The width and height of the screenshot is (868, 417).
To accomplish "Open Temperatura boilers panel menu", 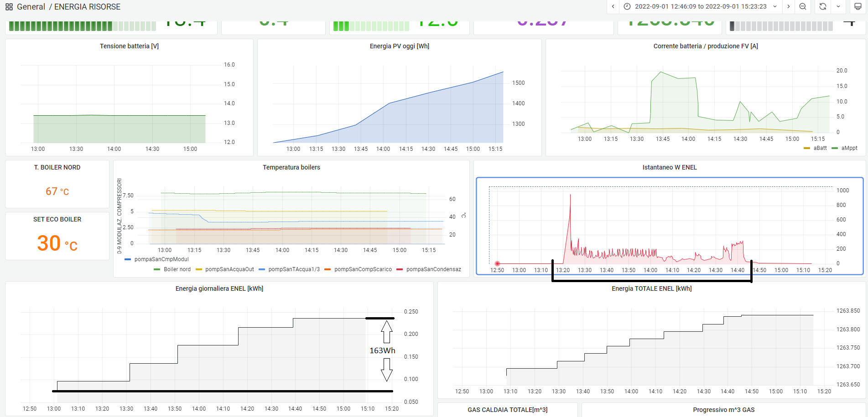I will tap(291, 167).
